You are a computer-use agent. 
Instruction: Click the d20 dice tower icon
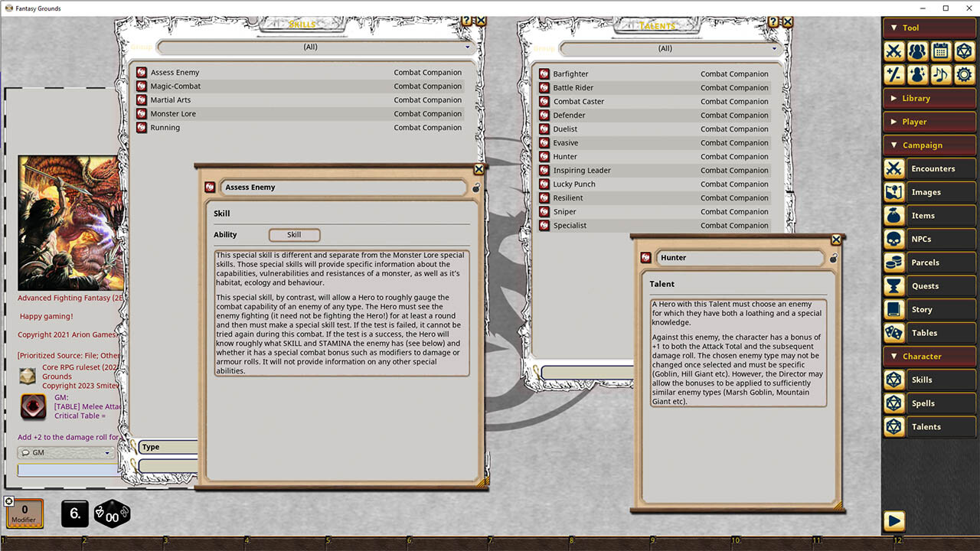964,51
